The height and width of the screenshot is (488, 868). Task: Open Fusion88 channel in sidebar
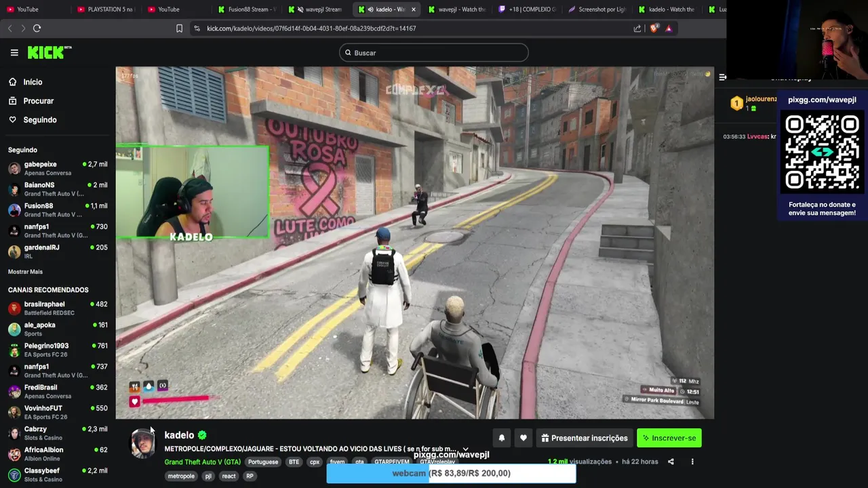click(58, 210)
